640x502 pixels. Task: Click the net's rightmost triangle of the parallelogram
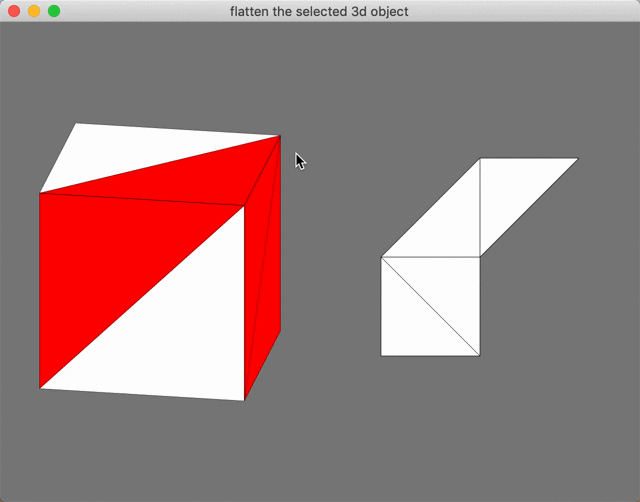pyautogui.click(x=512, y=190)
